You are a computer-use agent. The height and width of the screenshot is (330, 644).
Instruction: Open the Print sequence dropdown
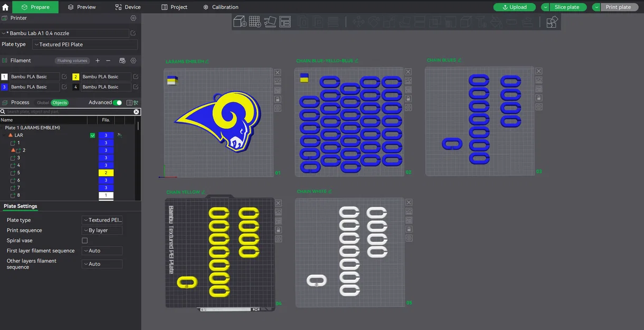(102, 230)
